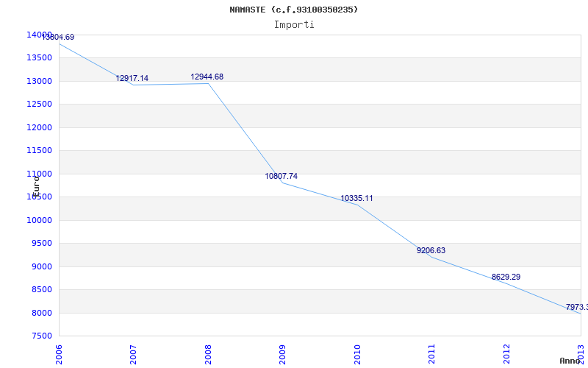Click the 2007 x-axis year label
This screenshot has width=588, height=368.
coord(133,354)
